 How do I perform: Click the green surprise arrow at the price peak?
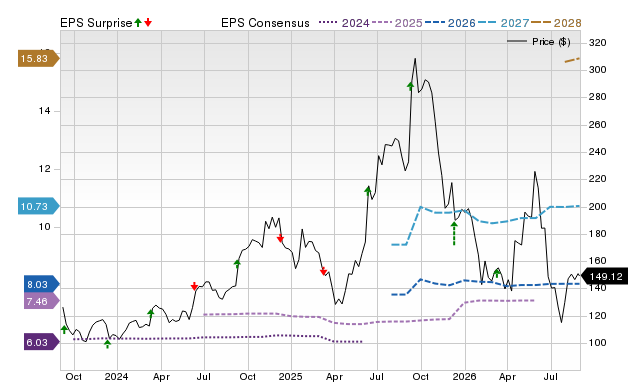[410, 86]
